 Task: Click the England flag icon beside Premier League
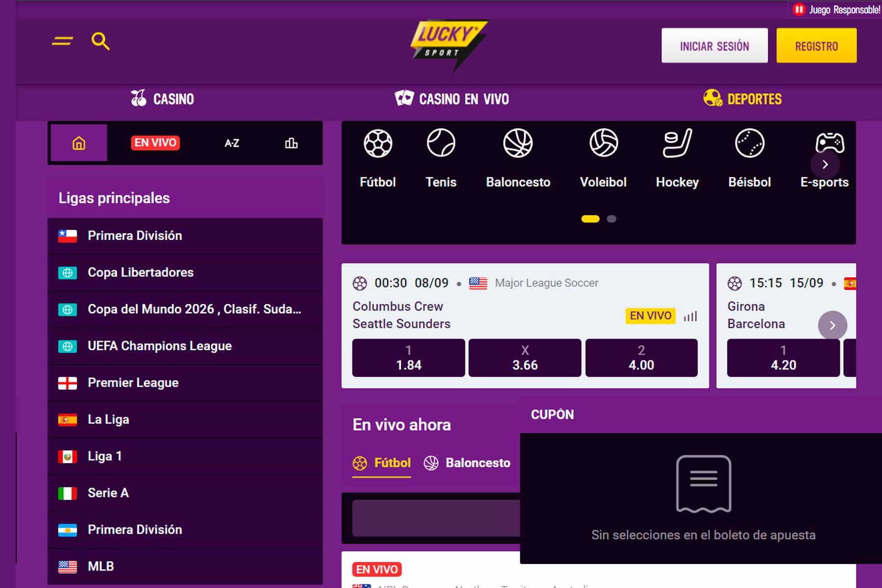click(x=68, y=383)
